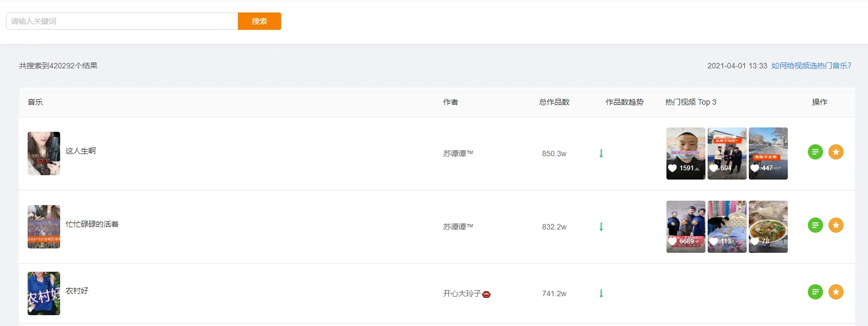Click the downward trend arrow beside 741.2w
Image resolution: width=868 pixels, height=326 pixels.
coord(601,293)
